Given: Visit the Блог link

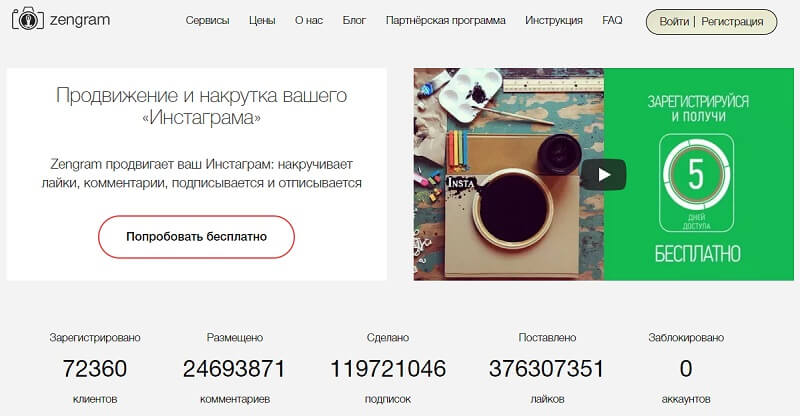Looking at the screenshot, I should (354, 20).
